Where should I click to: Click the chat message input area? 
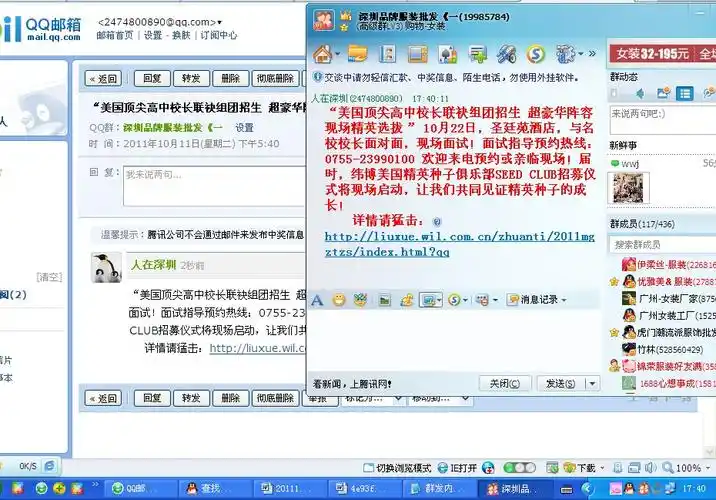pos(454,340)
